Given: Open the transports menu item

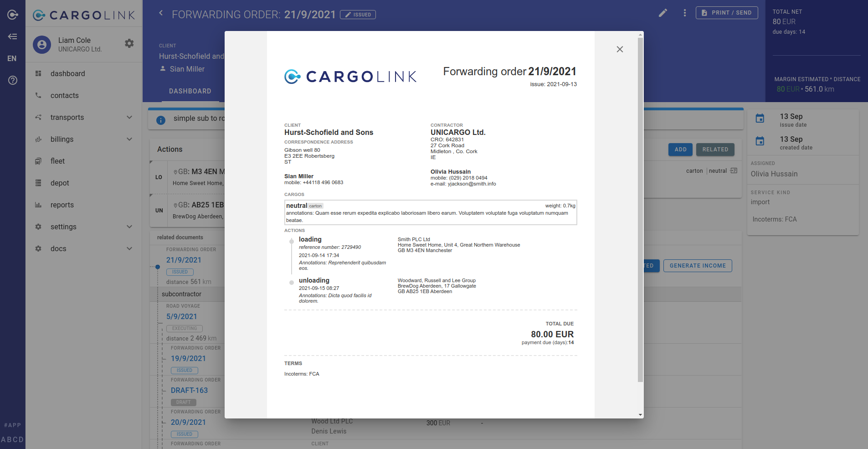Looking at the screenshot, I should 84,117.
